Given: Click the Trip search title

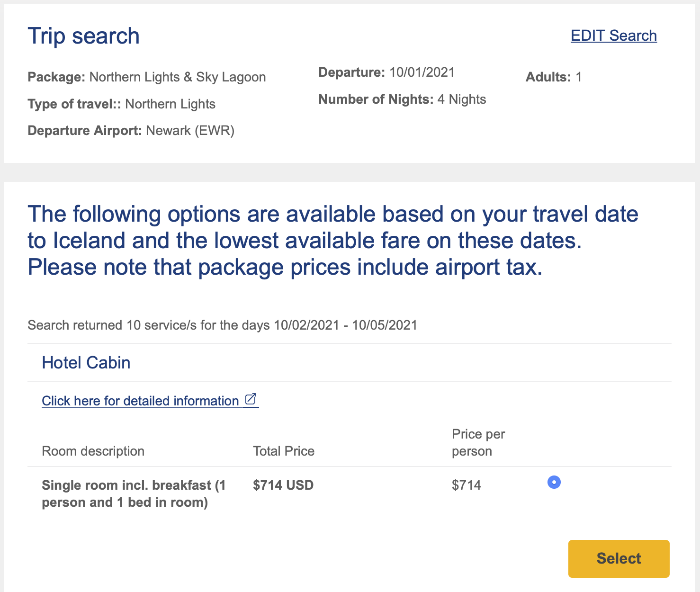Looking at the screenshot, I should pyautogui.click(x=83, y=36).
